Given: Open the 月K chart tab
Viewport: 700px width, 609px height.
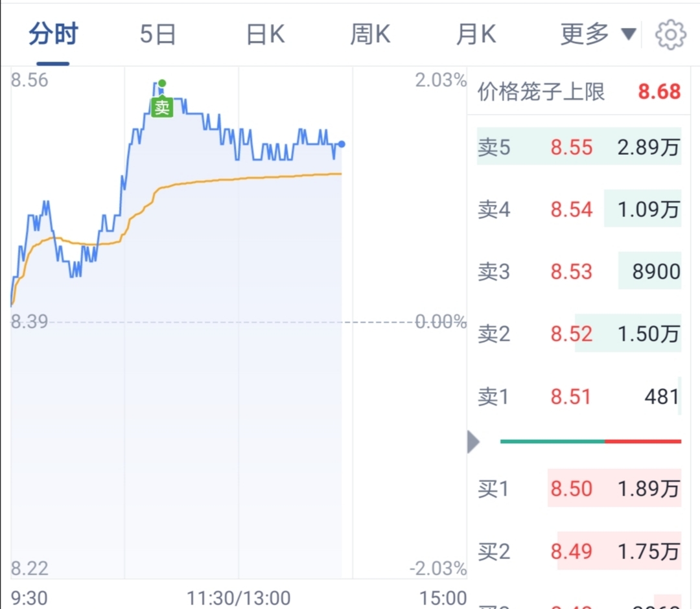Looking at the screenshot, I should [x=476, y=34].
